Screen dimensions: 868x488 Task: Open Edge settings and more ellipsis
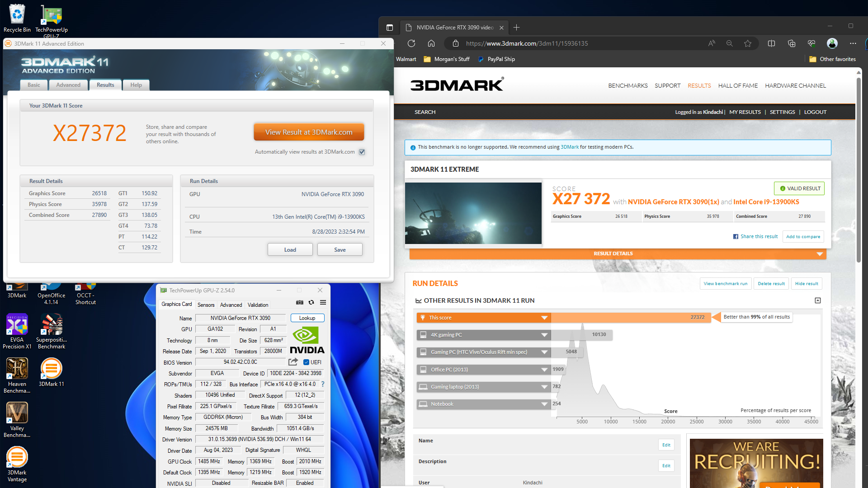[x=853, y=43]
